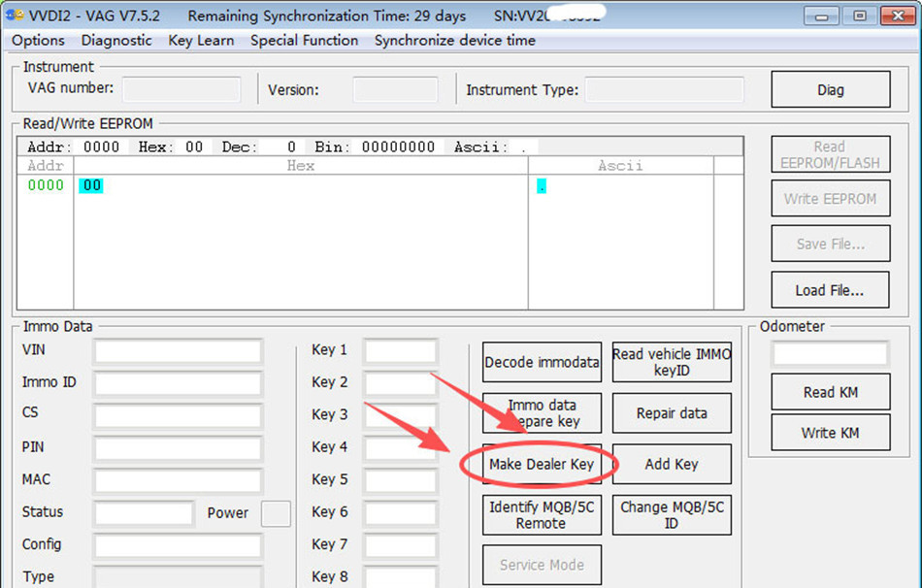
Task: Click the Add Key button
Action: [672, 464]
